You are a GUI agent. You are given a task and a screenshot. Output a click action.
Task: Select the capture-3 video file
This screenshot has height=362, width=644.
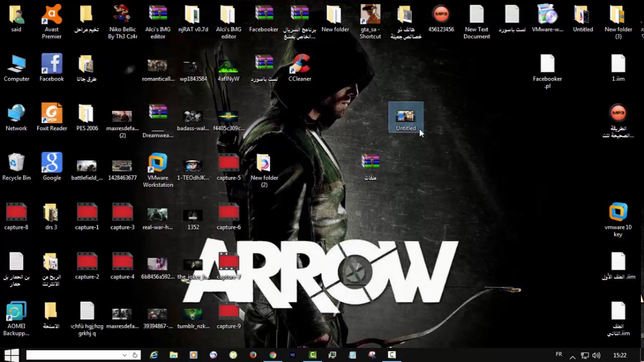122,217
